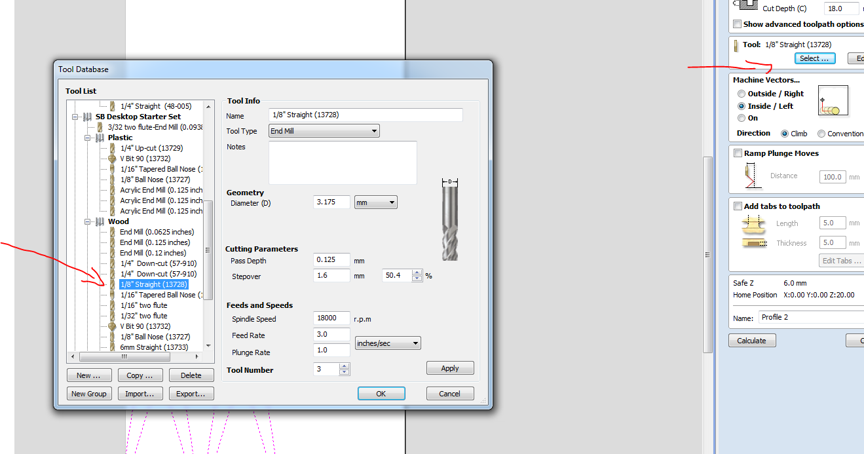Open the feed rate units dropdown (inches/sec)
Viewport: 864px width, 454px height.
(387, 343)
